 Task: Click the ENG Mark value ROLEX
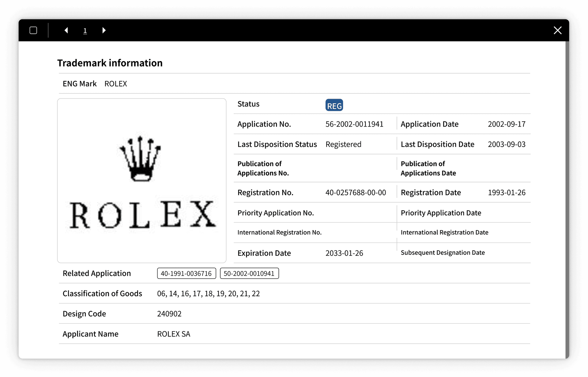point(115,84)
